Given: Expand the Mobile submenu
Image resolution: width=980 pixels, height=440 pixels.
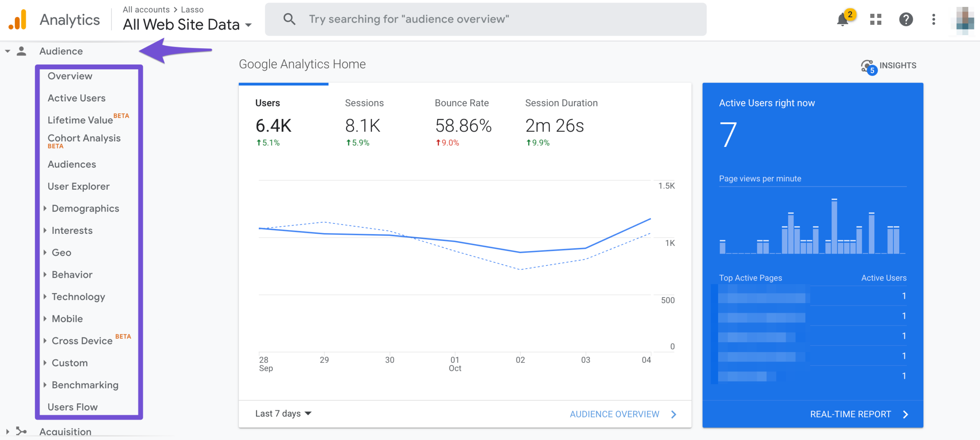Looking at the screenshot, I should pos(45,319).
